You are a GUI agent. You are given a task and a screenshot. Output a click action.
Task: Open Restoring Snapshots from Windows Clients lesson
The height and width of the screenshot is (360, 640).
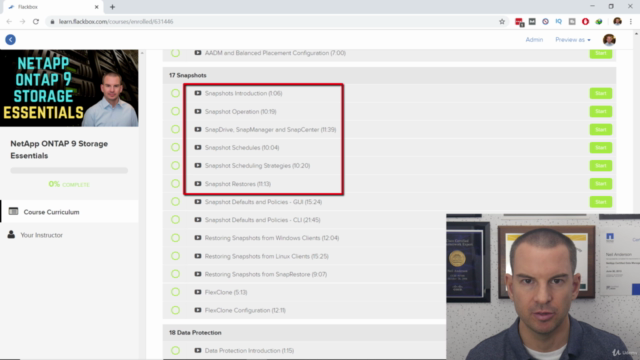click(272, 238)
